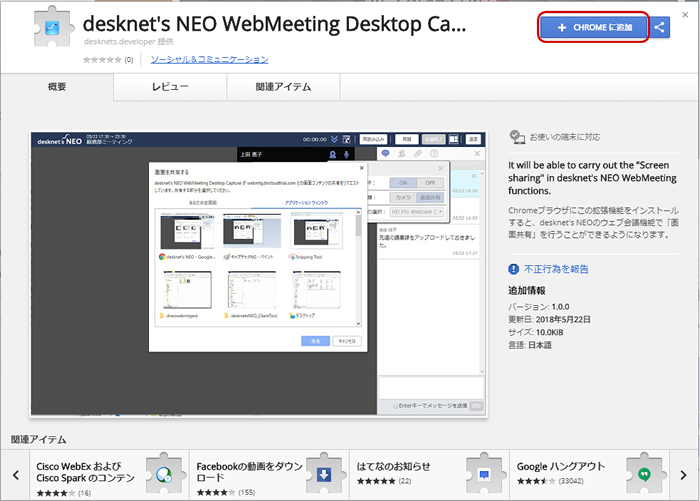
Task: Click the 更新日: 2018年5月22日 text
Action: (x=549, y=319)
